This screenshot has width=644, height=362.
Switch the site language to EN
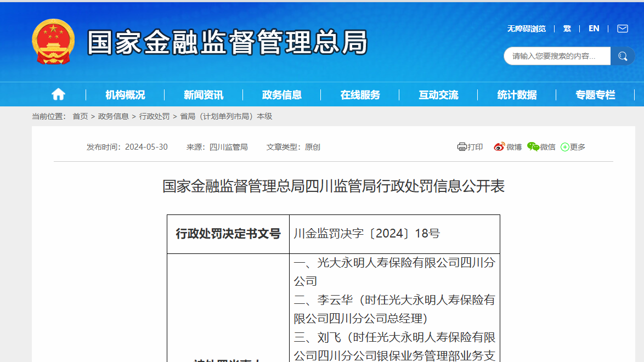594,28
